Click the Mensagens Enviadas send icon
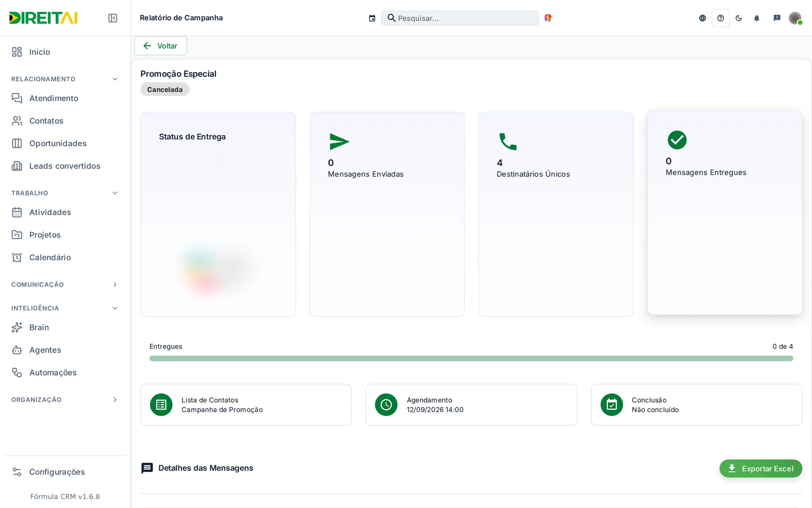812x508 pixels. [x=339, y=141]
